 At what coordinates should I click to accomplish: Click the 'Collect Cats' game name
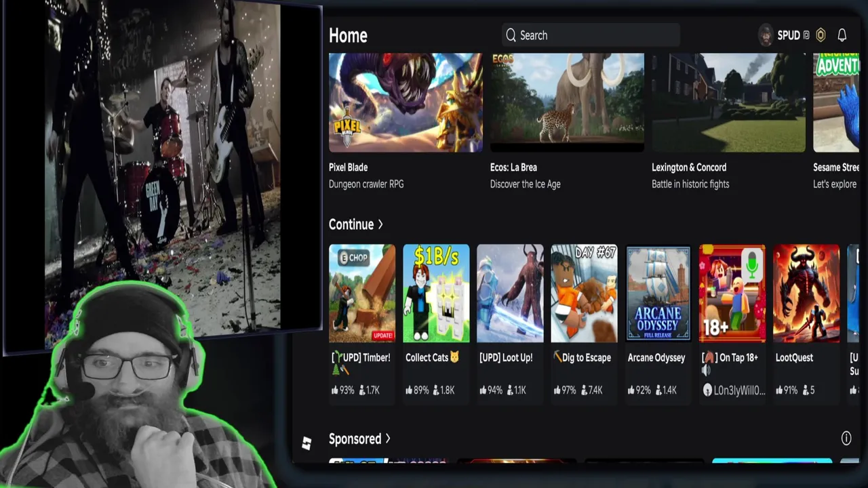pyautogui.click(x=433, y=358)
